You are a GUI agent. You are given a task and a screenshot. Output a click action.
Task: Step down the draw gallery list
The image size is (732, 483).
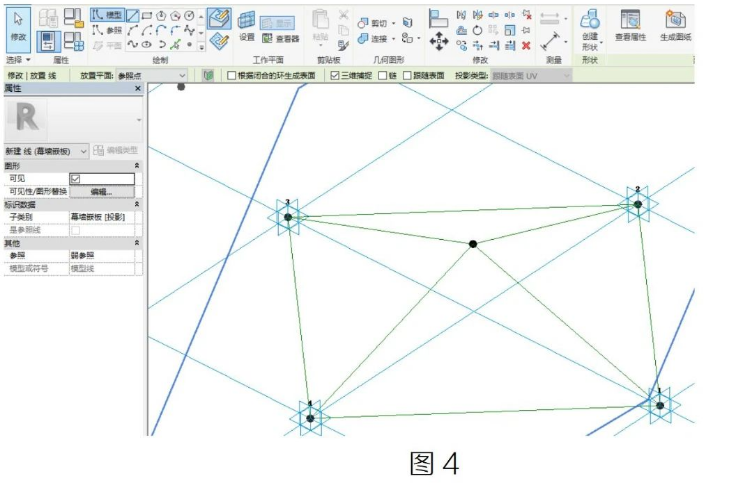(x=202, y=32)
